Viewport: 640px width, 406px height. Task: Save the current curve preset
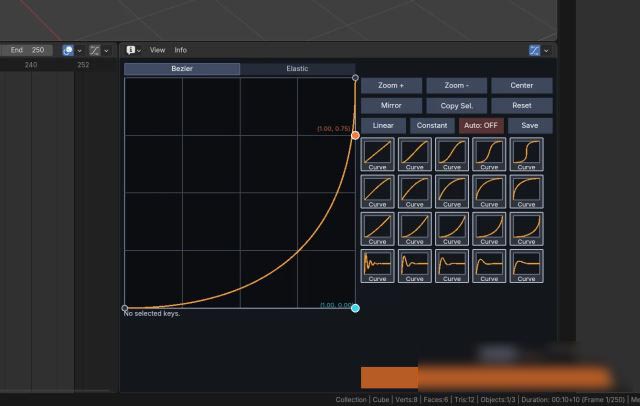coord(530,125)
